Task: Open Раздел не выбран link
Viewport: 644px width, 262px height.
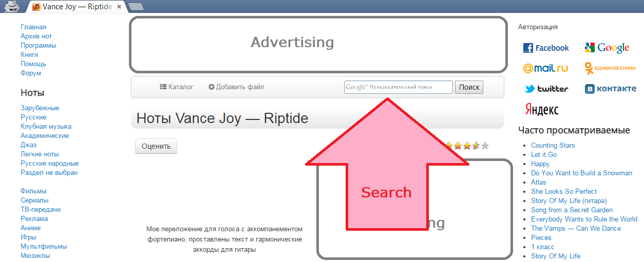Action: tap(49, 173)
